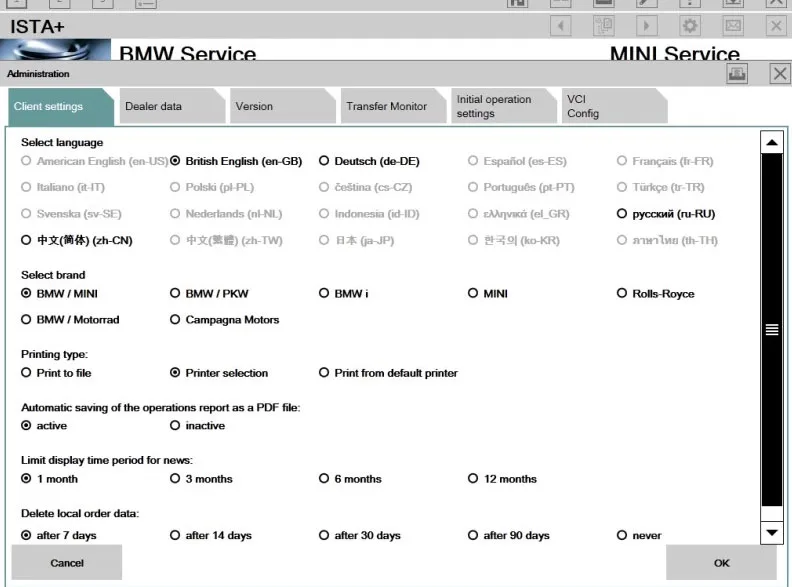Select the Client settings tab
792x587 pixels.
click(61, 106)
